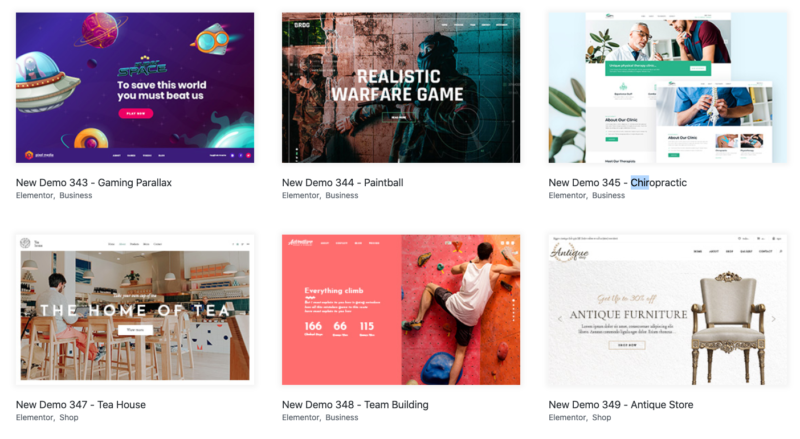Select Shop tag under Antique Store
800x439 pixels.
click(x=602, y=418)
